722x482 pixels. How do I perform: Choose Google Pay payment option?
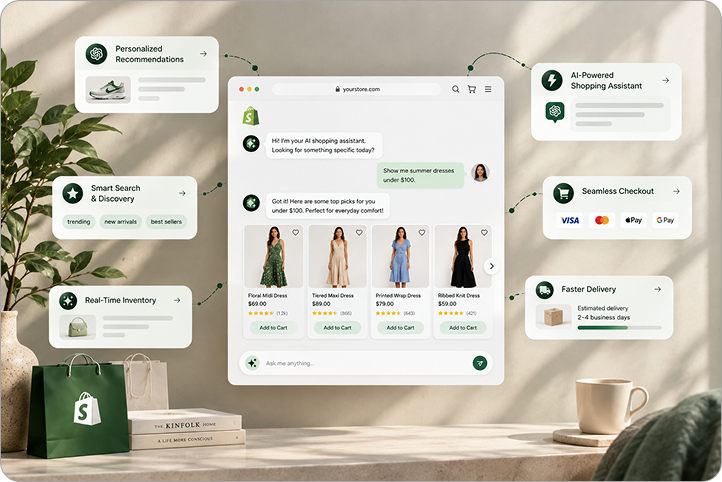pyautogui.click(x=665, y=220)
